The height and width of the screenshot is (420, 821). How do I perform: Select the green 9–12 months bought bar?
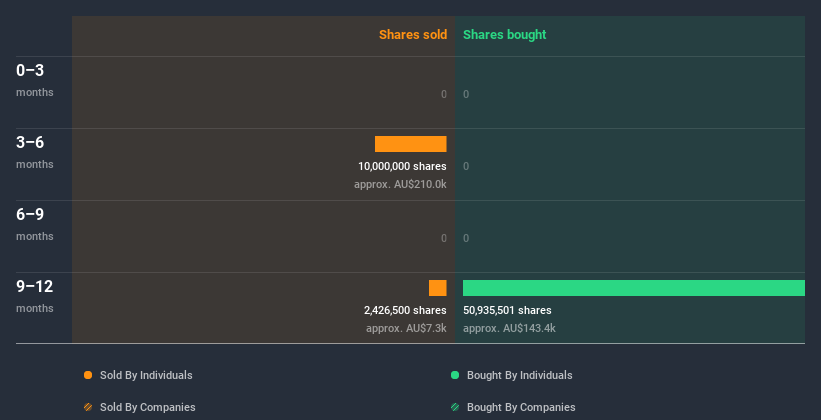pos(634,288)
